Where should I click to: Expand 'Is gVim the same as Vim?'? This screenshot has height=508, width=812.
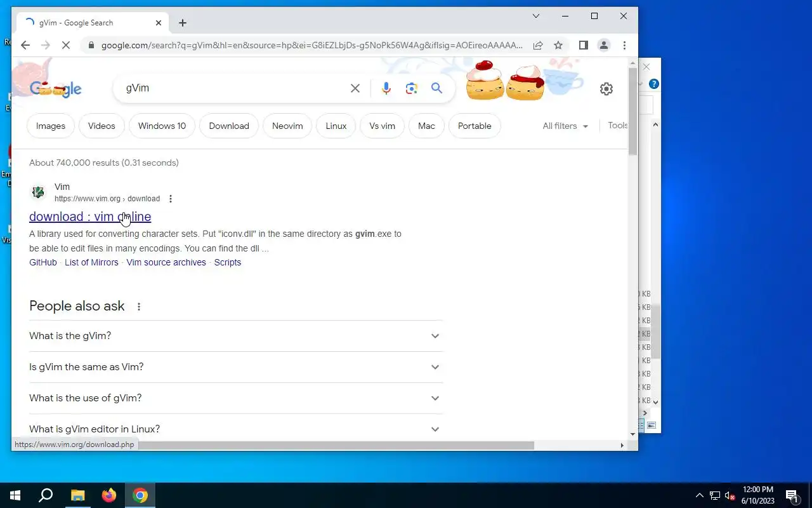coord(235,367)
